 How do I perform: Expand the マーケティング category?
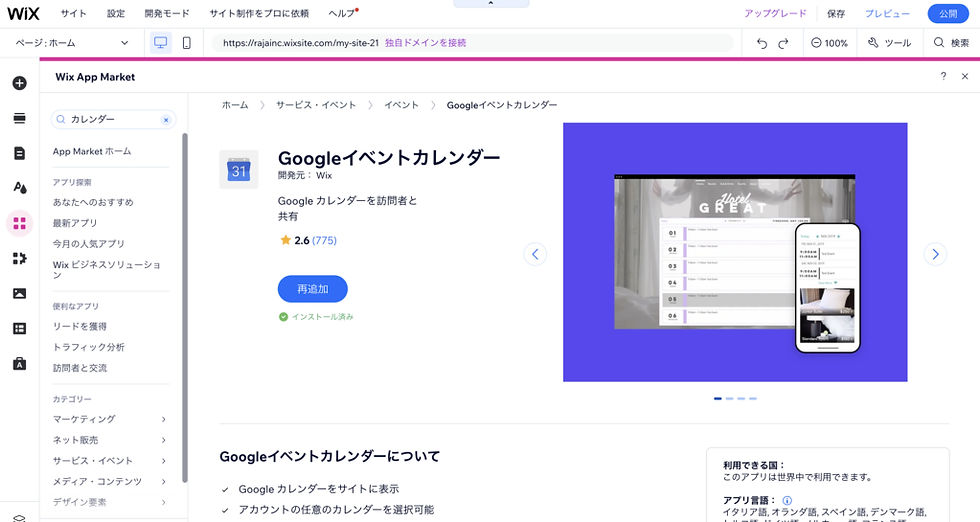(110, 419)
